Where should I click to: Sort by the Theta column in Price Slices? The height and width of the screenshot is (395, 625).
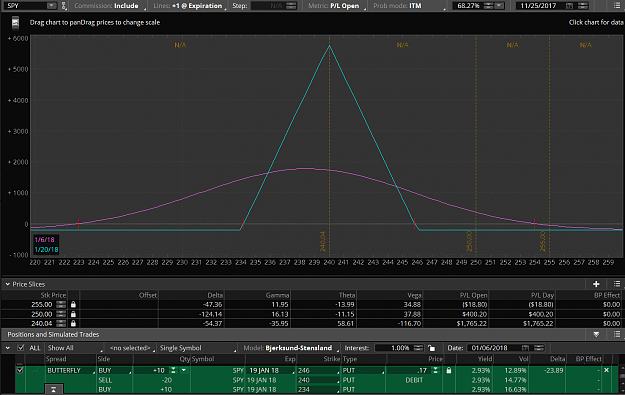tap(347, 295)
